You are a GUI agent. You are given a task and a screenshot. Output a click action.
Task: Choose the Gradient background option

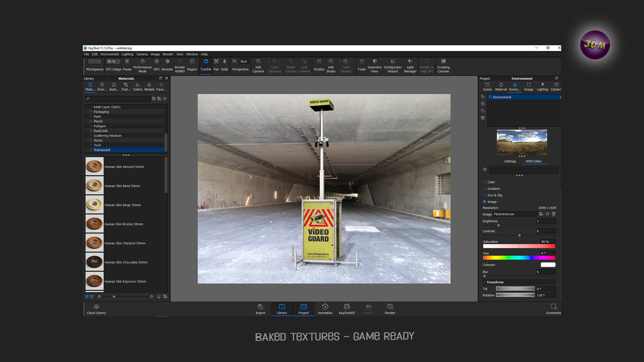click(x=484, y=189)
